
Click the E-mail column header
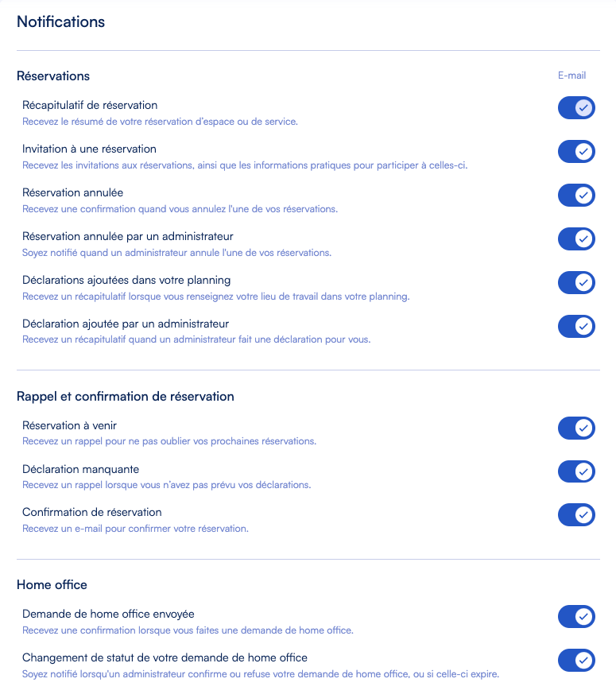(x=571, y=76)
